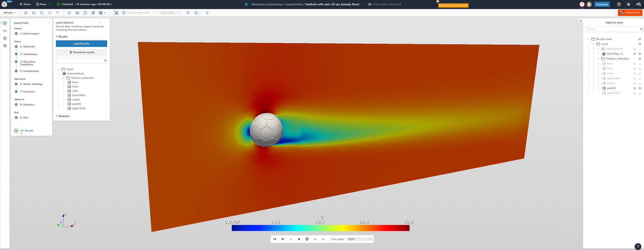Click the funnel filter icon in the toolbar
This screenshot has height=250, width=644.
pos(57,13)
